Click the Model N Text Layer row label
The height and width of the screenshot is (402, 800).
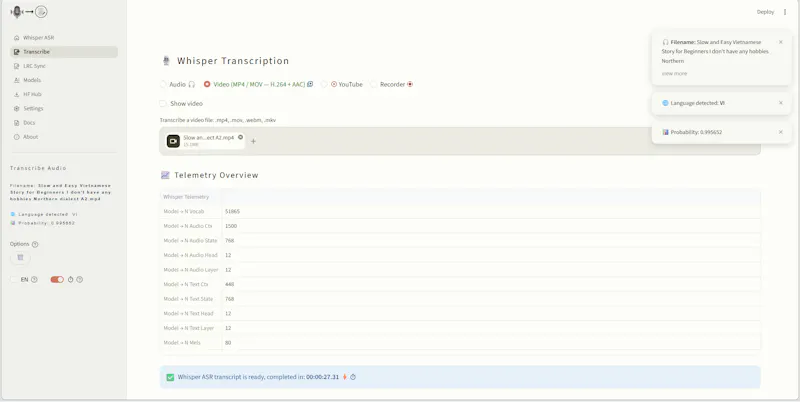[189, 328]
